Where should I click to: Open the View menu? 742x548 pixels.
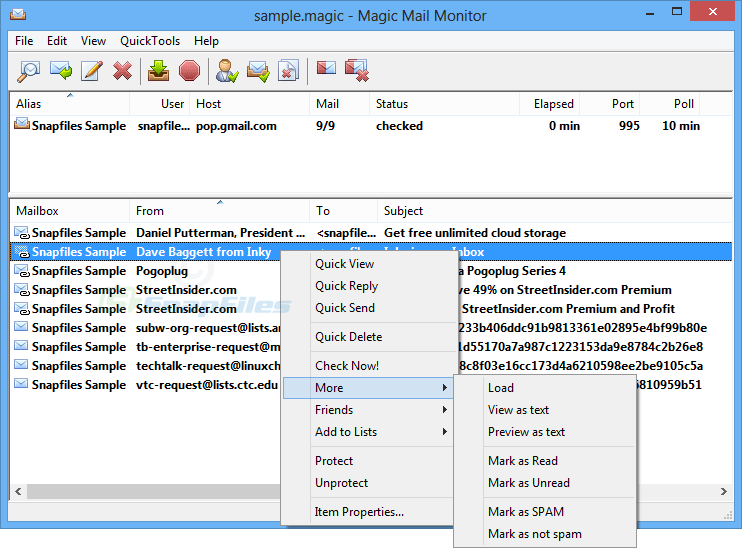point(93,41)
